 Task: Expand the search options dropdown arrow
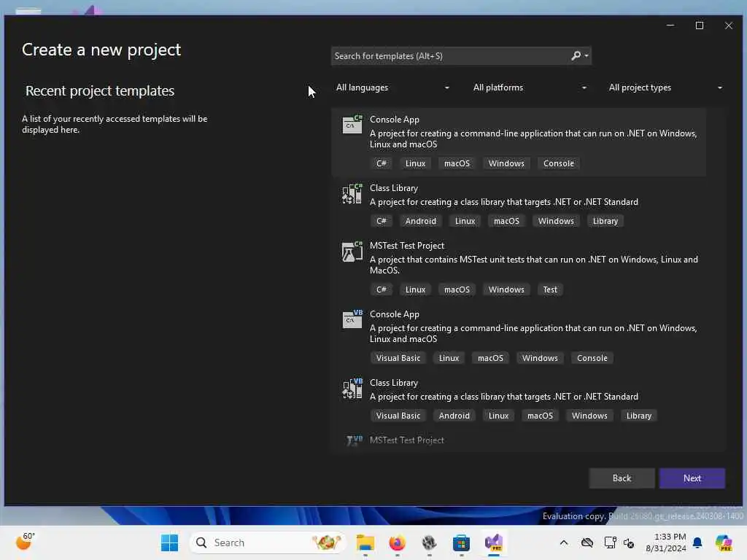(587, 55)
